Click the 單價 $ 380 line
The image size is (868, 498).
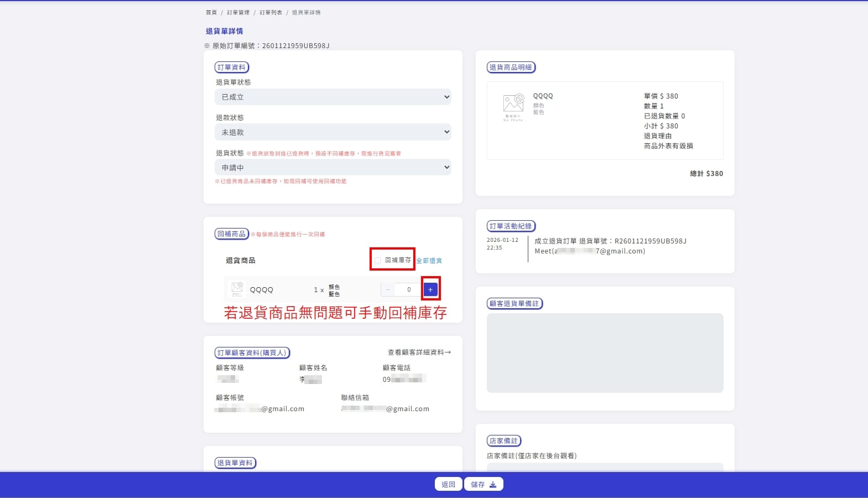[x=661, y=96]
